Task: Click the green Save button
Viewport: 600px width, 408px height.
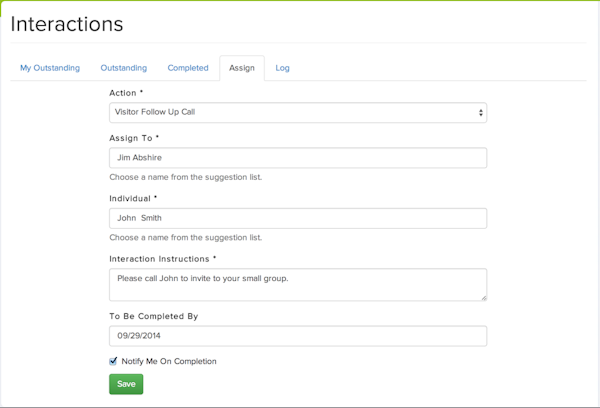Action: pos(126,384)
